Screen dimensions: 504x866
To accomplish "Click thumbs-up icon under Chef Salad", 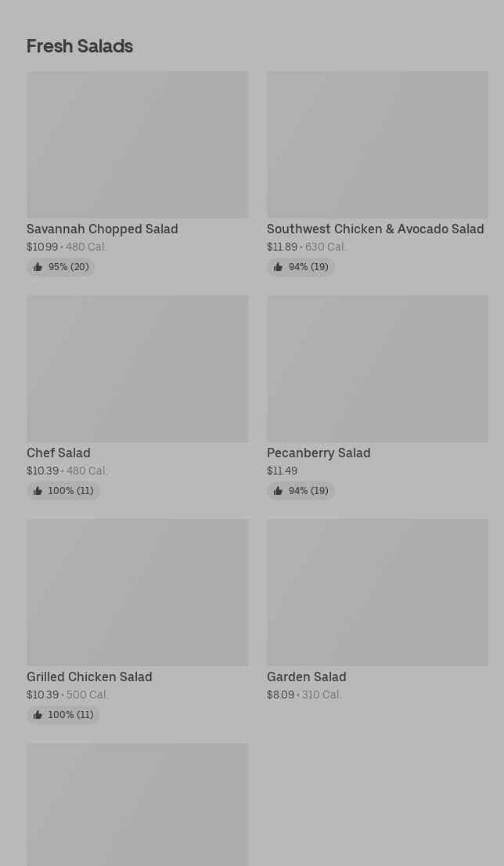I will [x=38, y=491].
